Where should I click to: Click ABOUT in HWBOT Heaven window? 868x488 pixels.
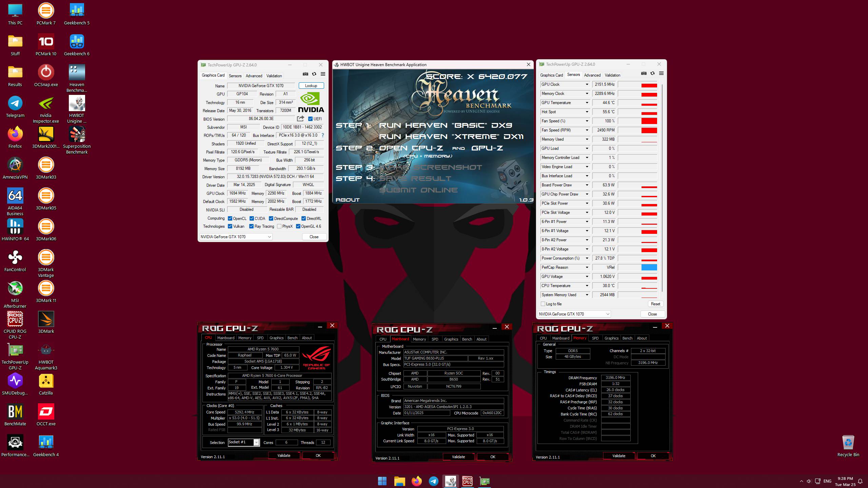pos(348,200)
